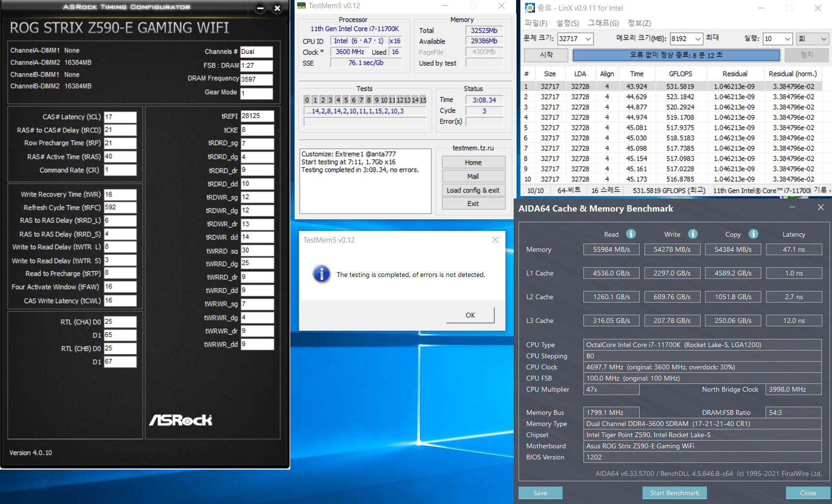Click the 정지 stop button in LinX
The width and height of the screenshot is (832, 504).
(806, 55)
